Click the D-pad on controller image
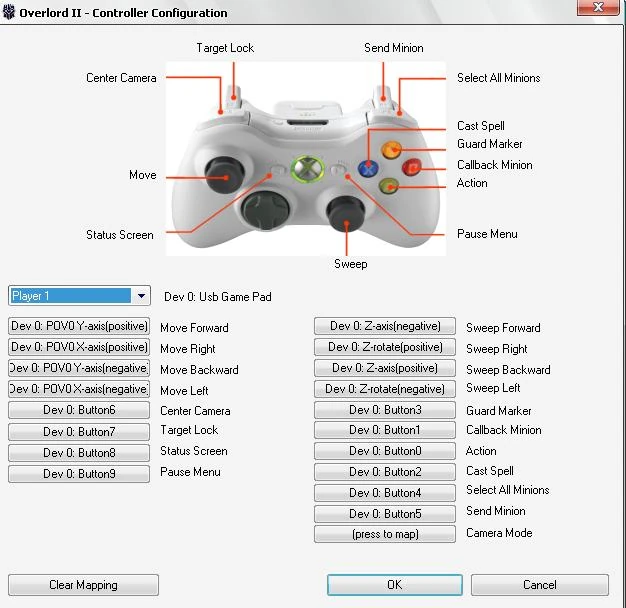Screen dimensions: 626x608 coord(265,210)
